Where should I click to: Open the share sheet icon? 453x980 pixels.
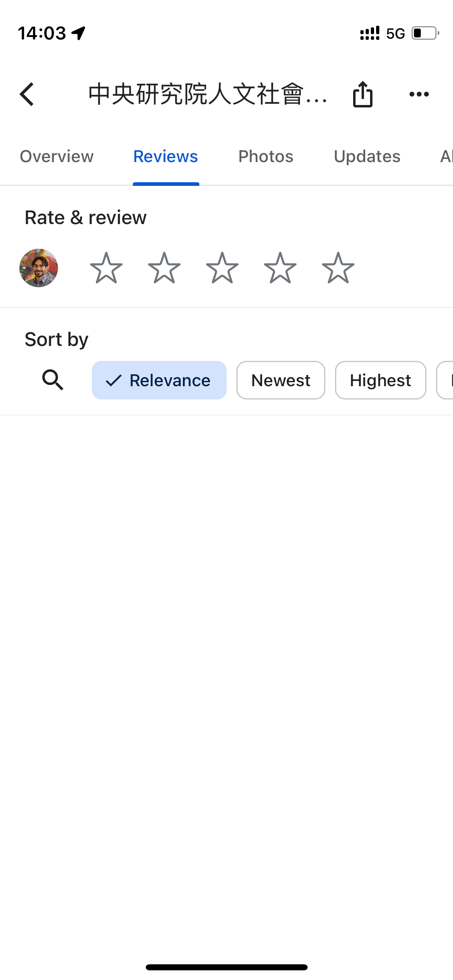coord(363,94)
